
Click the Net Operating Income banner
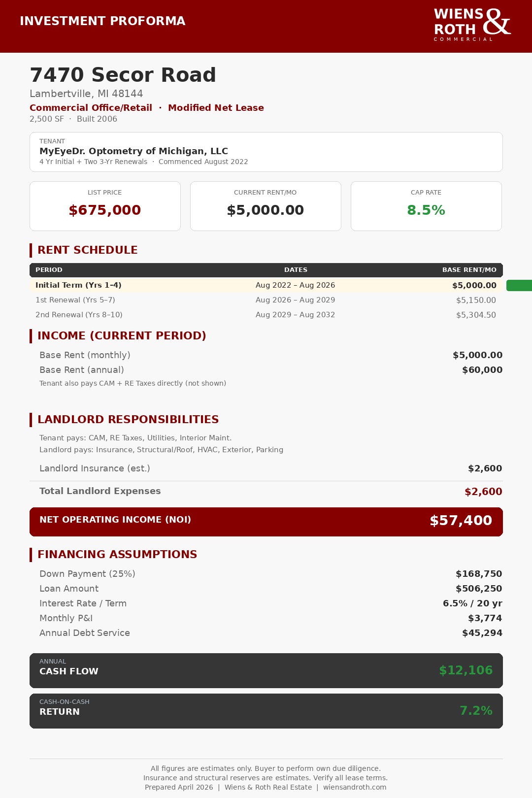coord(266,522)
